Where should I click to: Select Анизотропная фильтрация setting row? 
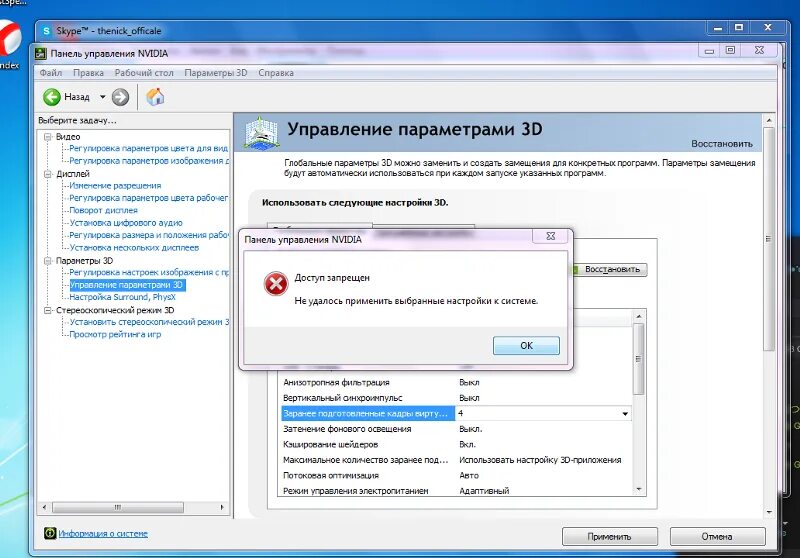[457, 383]
